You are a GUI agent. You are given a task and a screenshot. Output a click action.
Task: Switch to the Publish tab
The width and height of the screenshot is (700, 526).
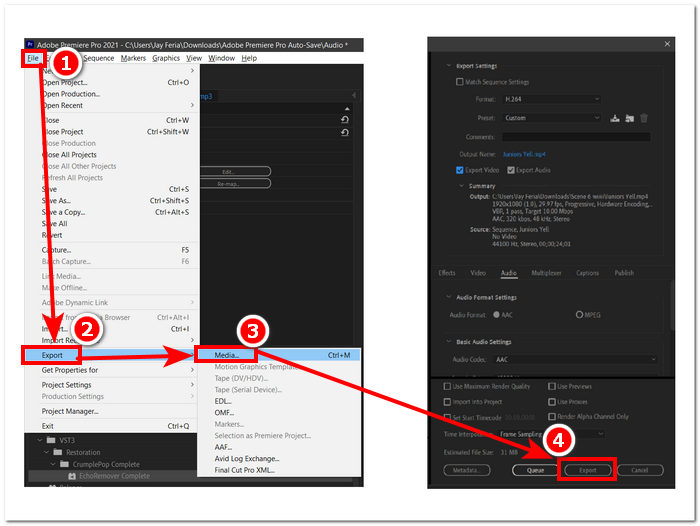pos(624,273)
